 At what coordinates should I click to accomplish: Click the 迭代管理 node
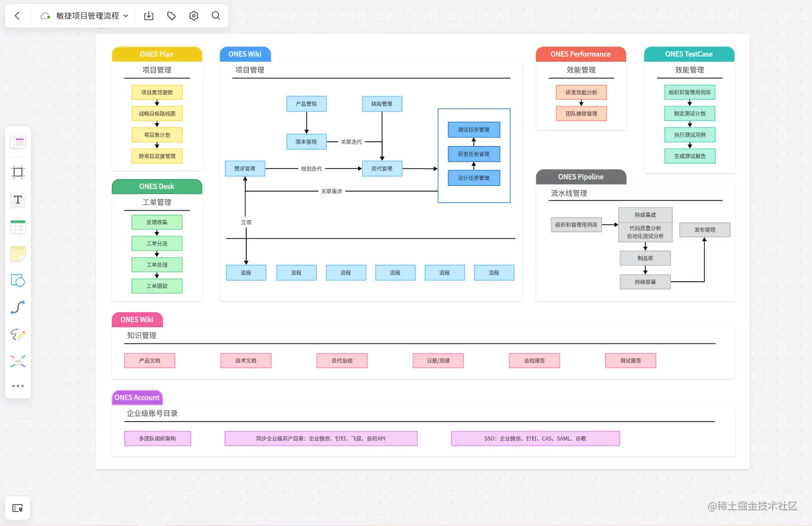[x=382, y=168]
